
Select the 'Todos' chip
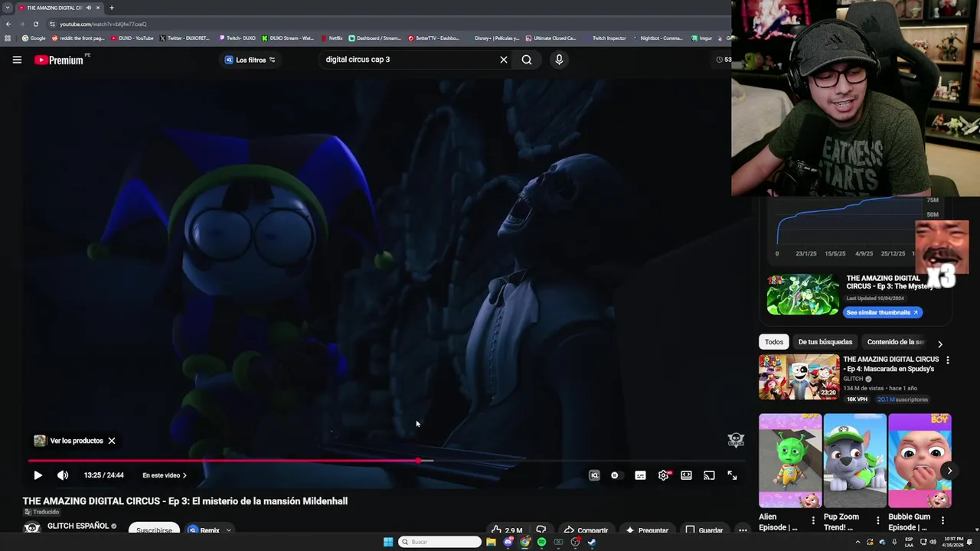774,342
